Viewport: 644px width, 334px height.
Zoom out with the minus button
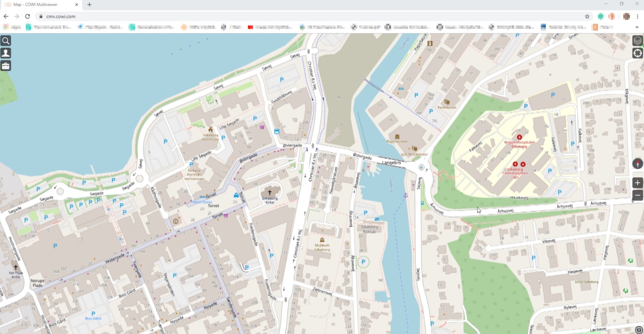[x=637, y=195]
